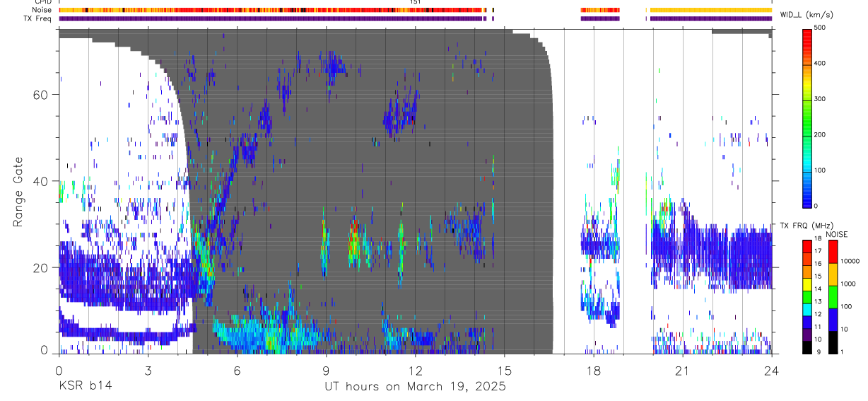Image resolution: width=868 pixels, height=401 pixels.
Task: Click the 12 label on TX FRQ scale
Action: 819,315
